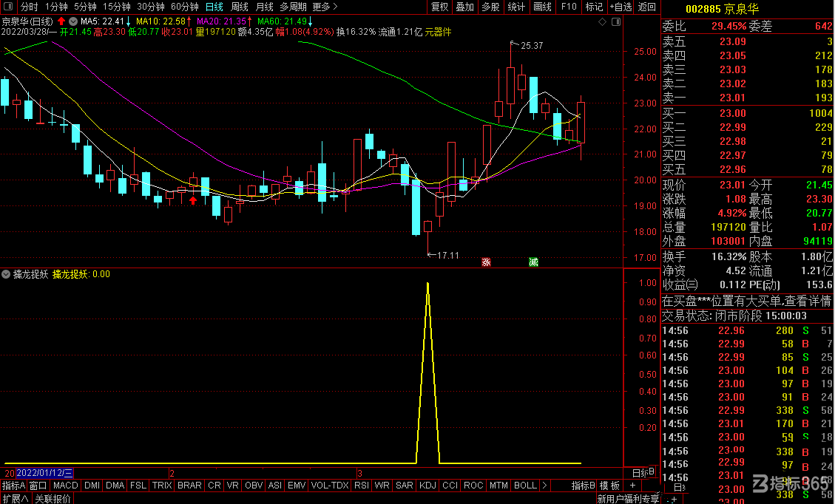Switch to 5分钟 period

(x=85, y=7)
